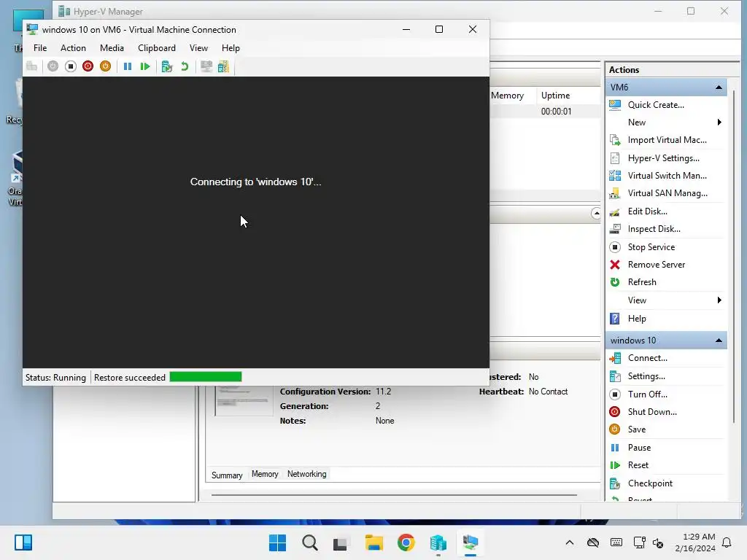Click the Start toolbar icon in VM Connection
The width and height of the screenshot is (747, 560).
click(53, 66)
